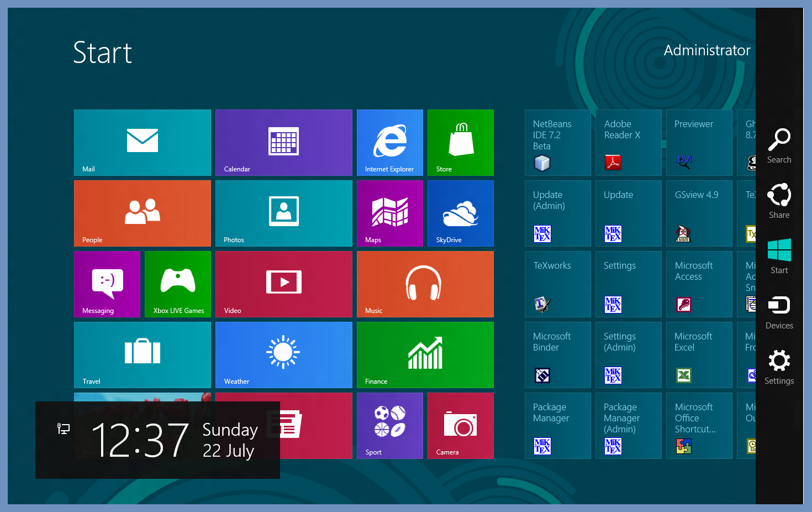Open Xbox LIVE Games tile
This screenshot has height=512, width=812.
(178, 284)
